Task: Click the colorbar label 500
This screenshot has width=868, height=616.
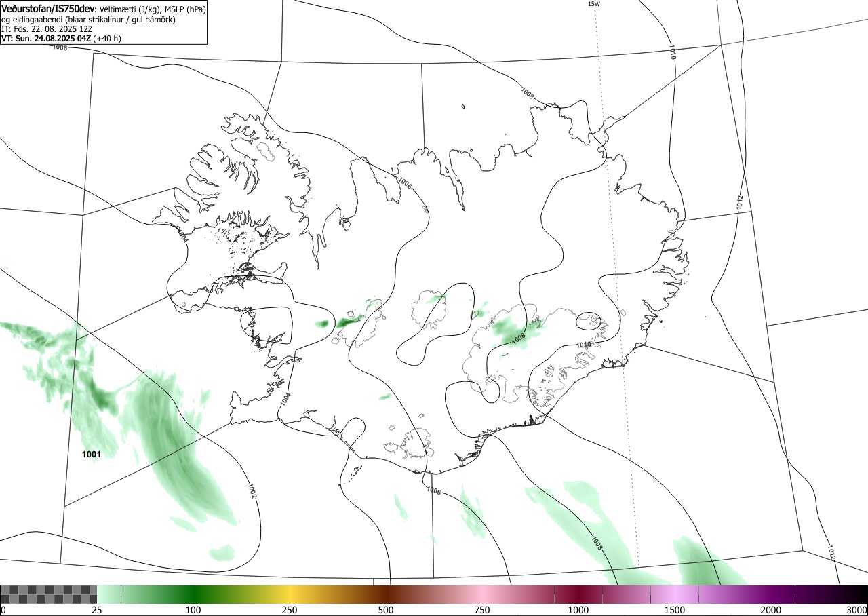Action: (x=386, y=610)
